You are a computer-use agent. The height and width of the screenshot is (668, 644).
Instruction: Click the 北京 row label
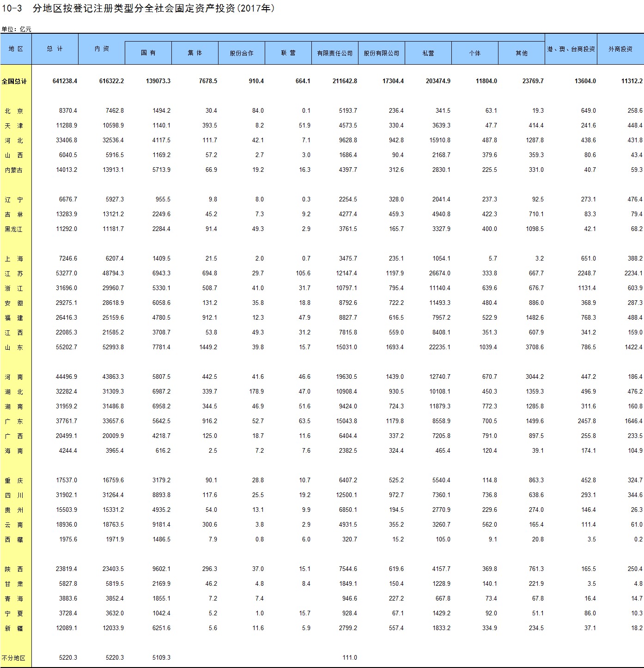point(14,111)
